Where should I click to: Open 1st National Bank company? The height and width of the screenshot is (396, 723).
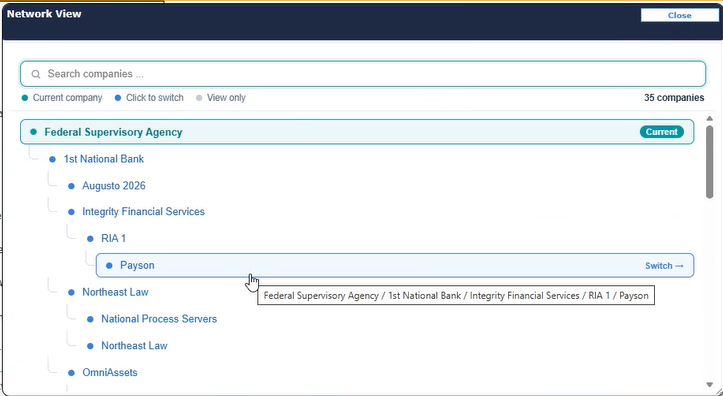pyautogui.click(x=104, y=159)
